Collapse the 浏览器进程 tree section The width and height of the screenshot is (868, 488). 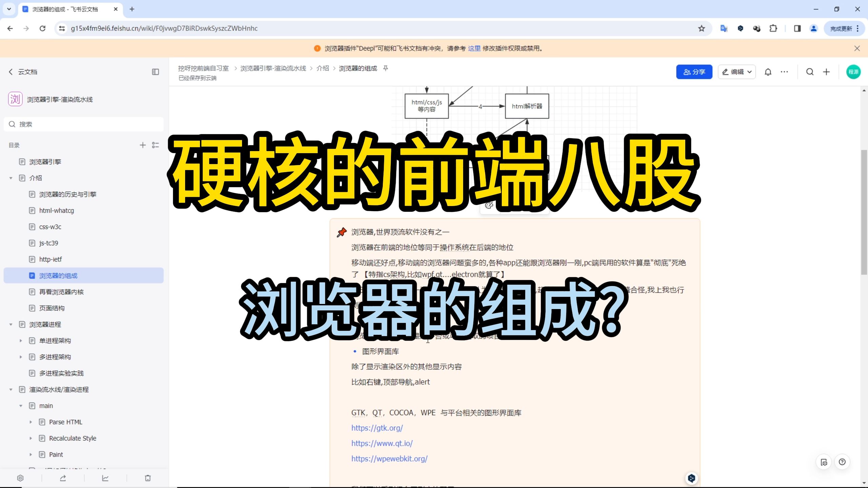11,324
